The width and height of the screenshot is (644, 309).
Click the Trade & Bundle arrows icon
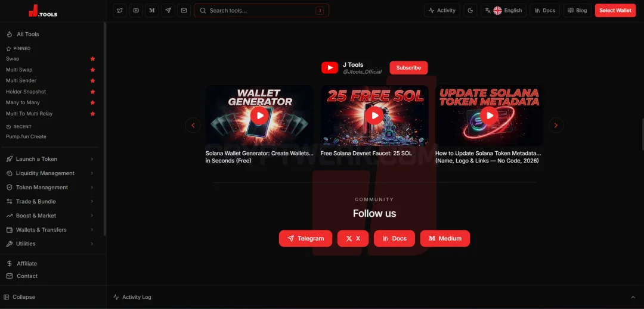9,202
